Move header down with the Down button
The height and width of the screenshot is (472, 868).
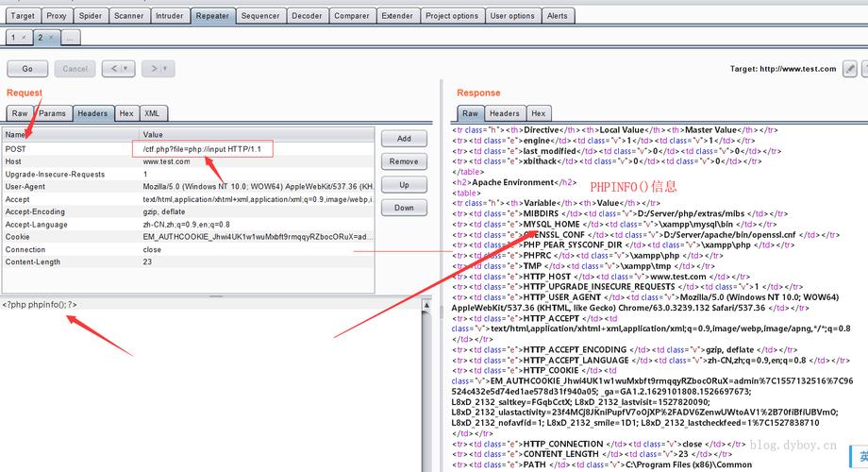404,208
